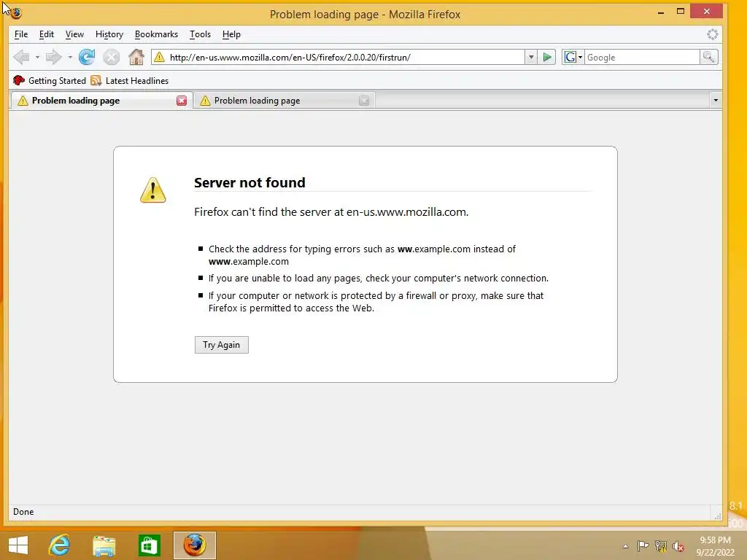Image resolution: width=747 pixels, height=560 pixels.
Task: Open the File menu
Action: click(21, 34)
